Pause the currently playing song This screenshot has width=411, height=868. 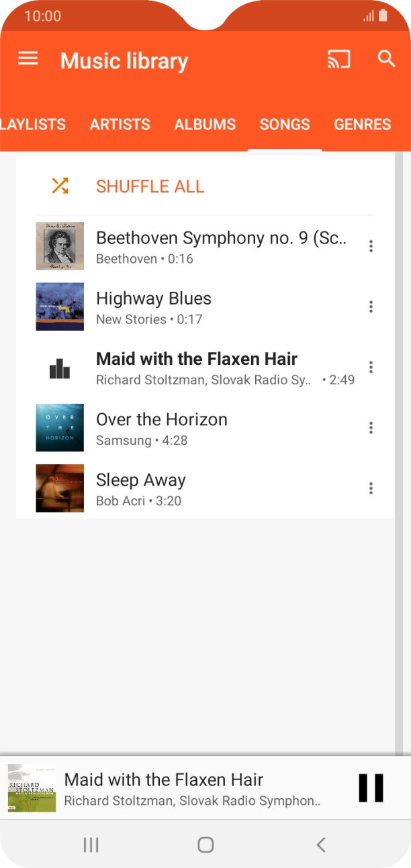(370, 788)
